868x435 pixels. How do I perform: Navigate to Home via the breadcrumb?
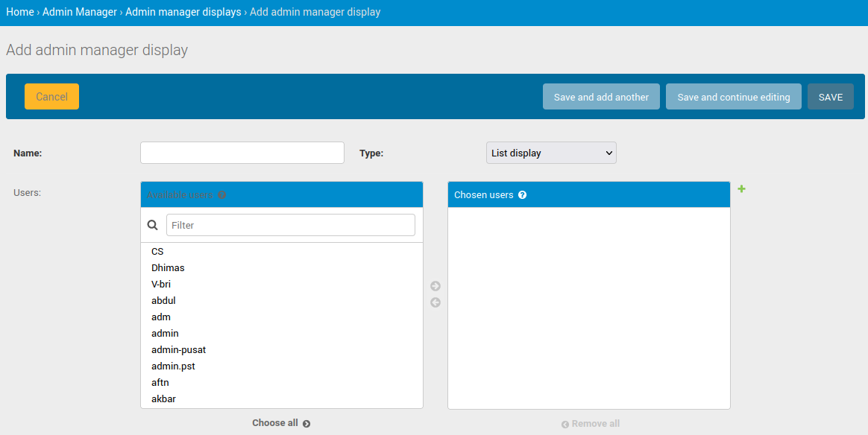(19, 11)
